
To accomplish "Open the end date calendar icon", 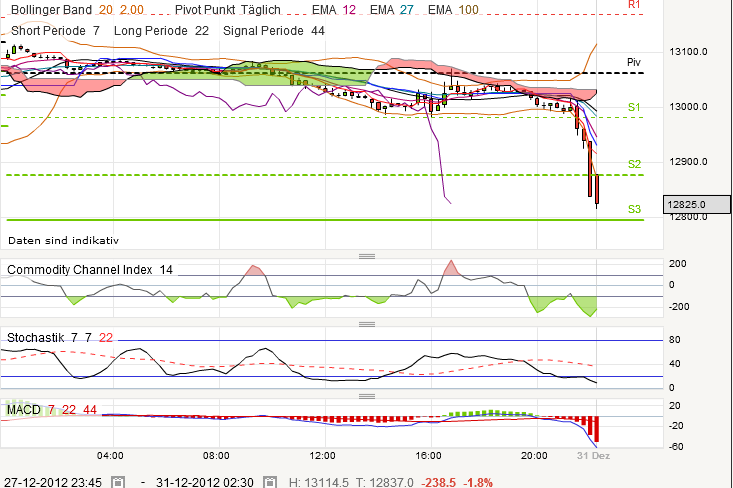I will coord(270,482).
